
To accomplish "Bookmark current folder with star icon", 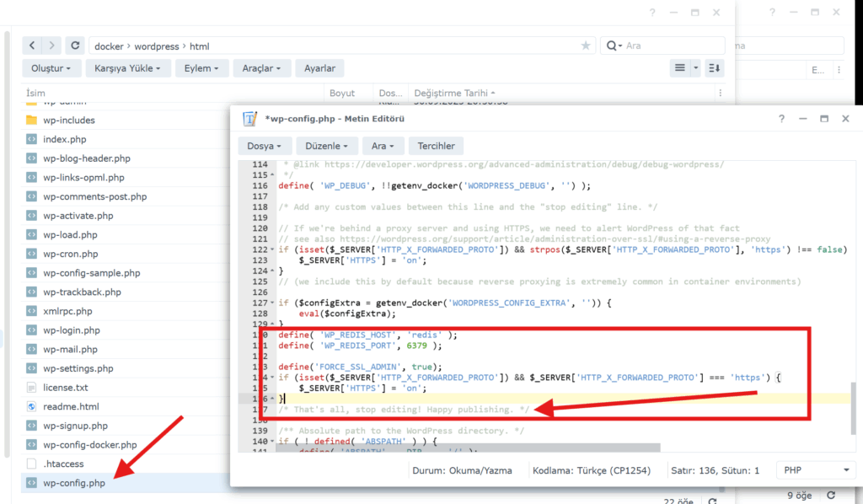I will 586,46.
